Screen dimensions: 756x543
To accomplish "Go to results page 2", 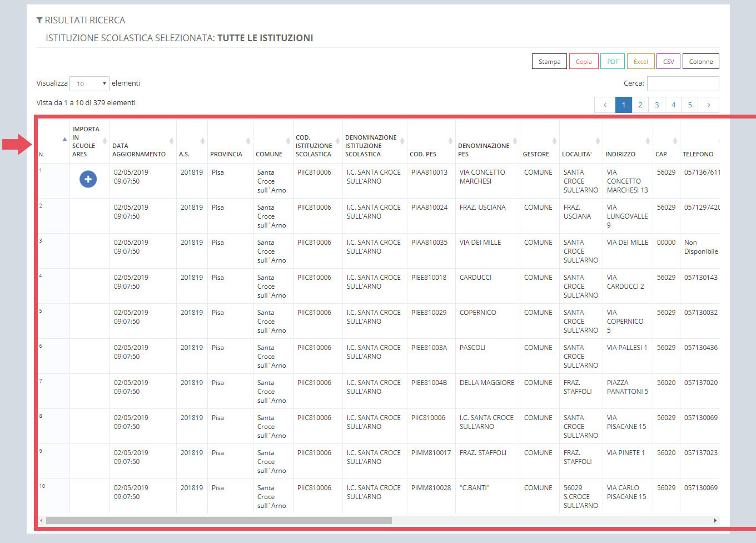I will [x=640, y=105].
